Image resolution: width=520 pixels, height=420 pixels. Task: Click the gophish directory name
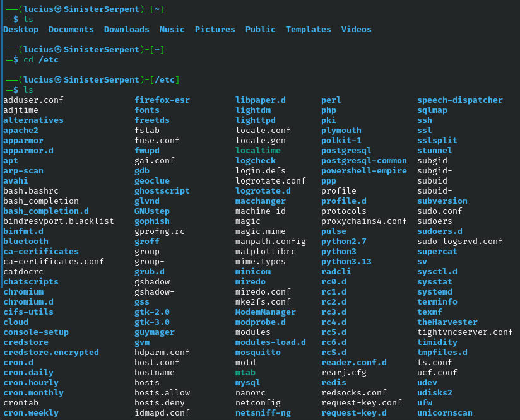(152, 221)
